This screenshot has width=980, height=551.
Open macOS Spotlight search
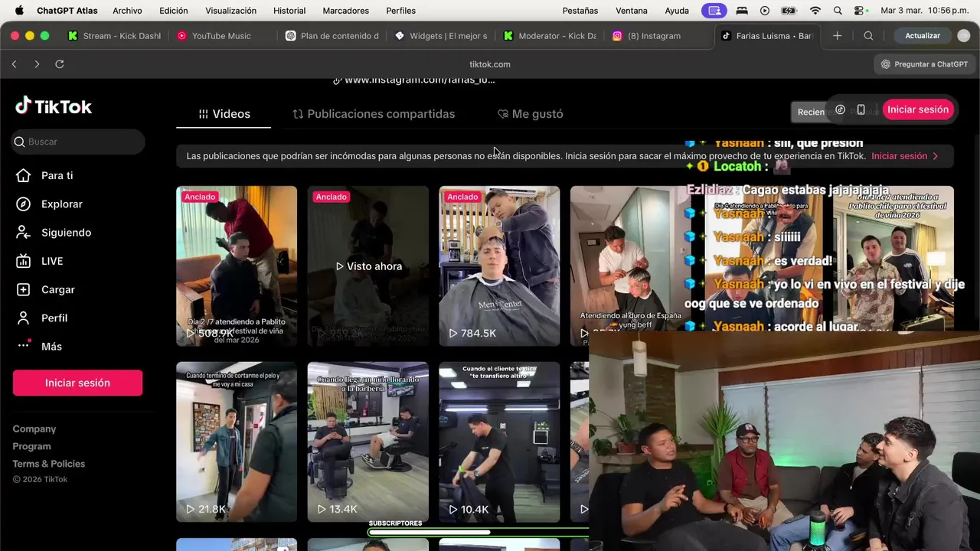[838, 11]
